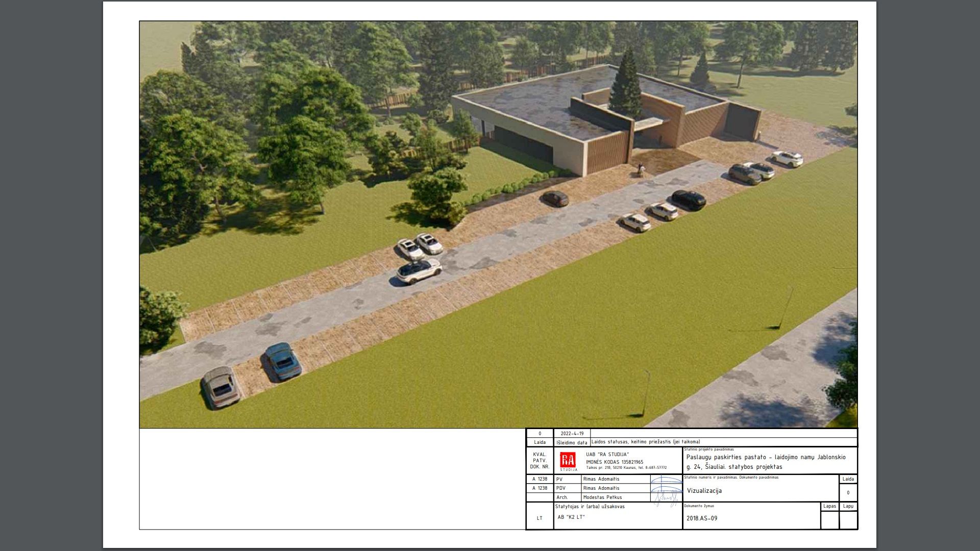This screenshot has height=551, width=980.
Task: Click the name Modestas Petkus
Action: [x=602, y=497]
